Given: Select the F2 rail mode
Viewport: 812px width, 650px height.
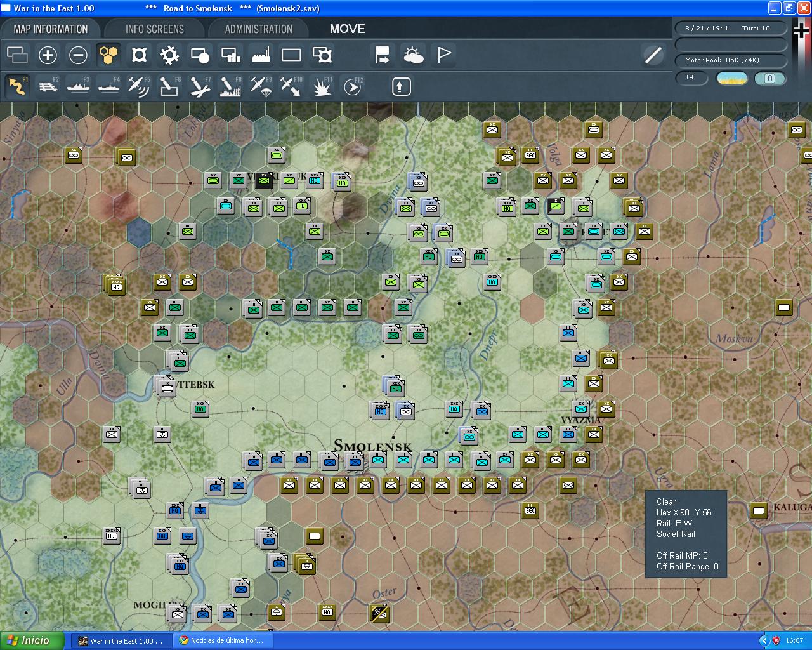Looking at the screenshot, I should coord(48,86).
